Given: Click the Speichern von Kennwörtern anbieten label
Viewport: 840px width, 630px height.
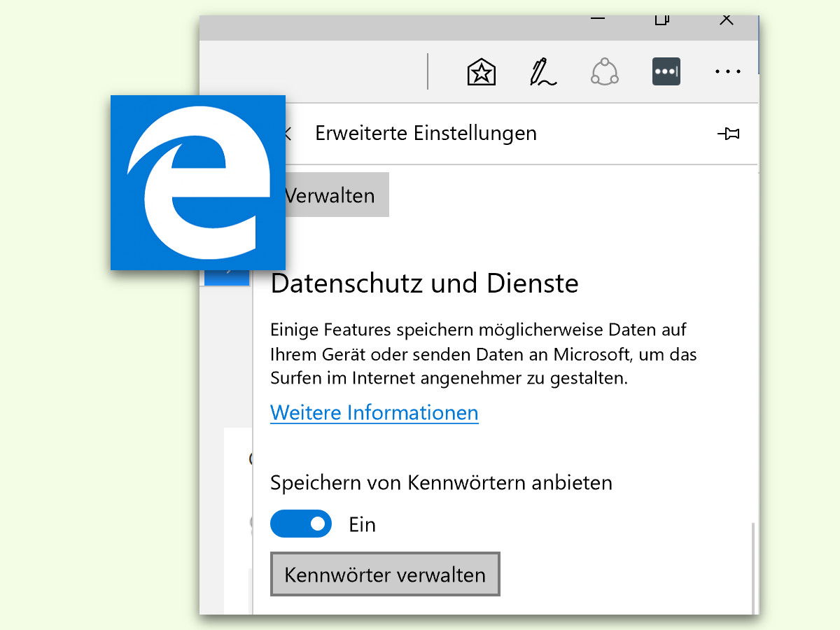Looking at the screenshot, I should click(441, 482).
